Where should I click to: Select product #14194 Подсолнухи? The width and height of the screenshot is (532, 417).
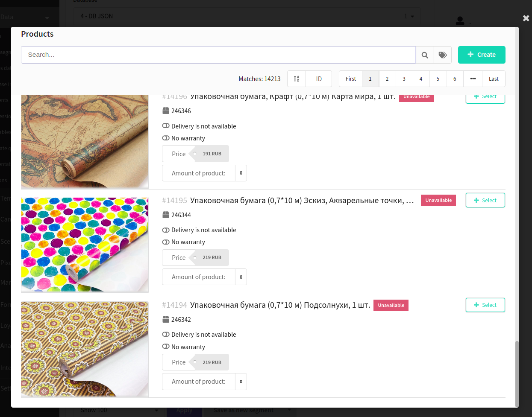pos(485,305)
